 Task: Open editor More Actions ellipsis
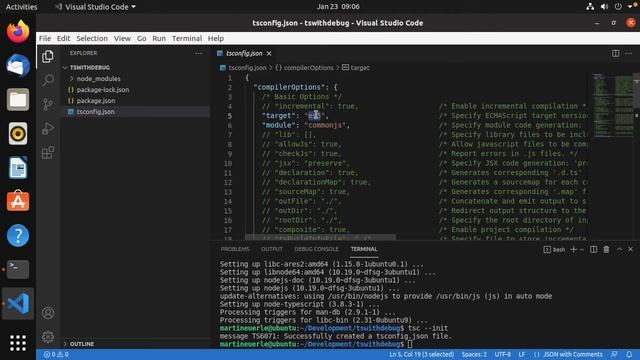[629, 53]
